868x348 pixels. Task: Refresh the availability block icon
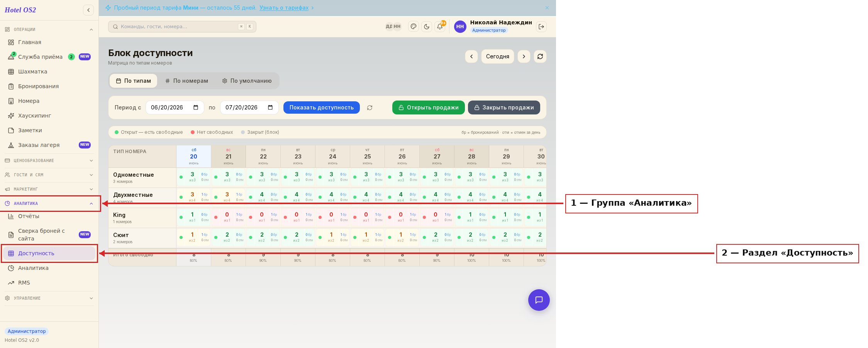coord(540,56)
